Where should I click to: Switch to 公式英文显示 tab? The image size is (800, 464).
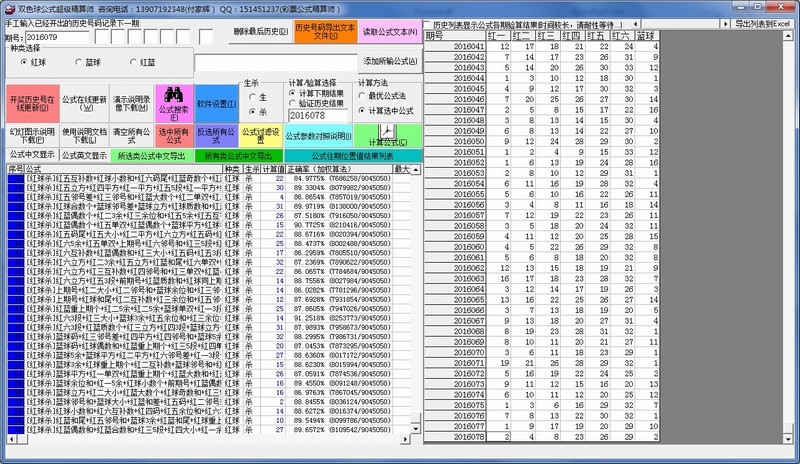(x=83, y=156)
